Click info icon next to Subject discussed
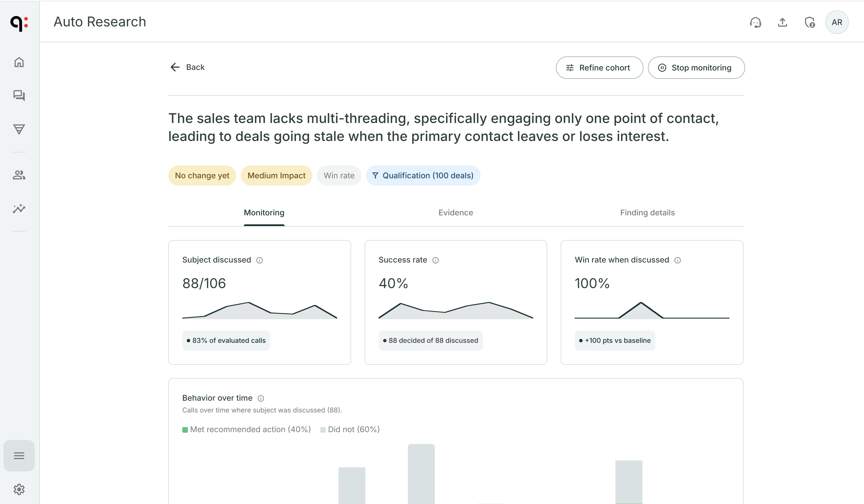 click(x=260, y=260)
